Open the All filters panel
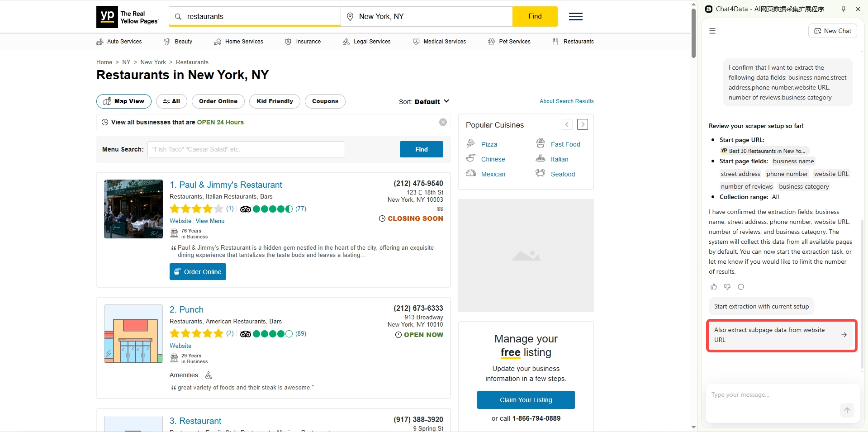Image resolution: width=868 pixels, height=432 pixels. (171, 101)
